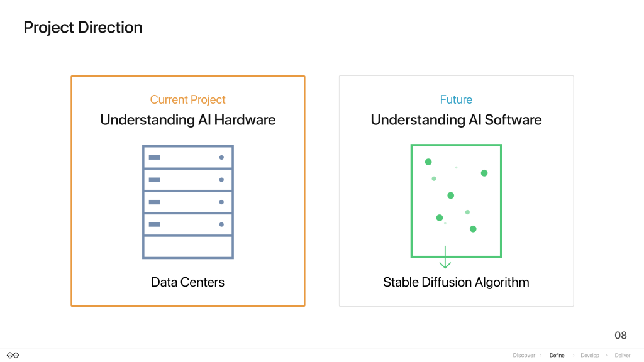
Task: Select the Deliver phase in footer
Action: point(622,356)
